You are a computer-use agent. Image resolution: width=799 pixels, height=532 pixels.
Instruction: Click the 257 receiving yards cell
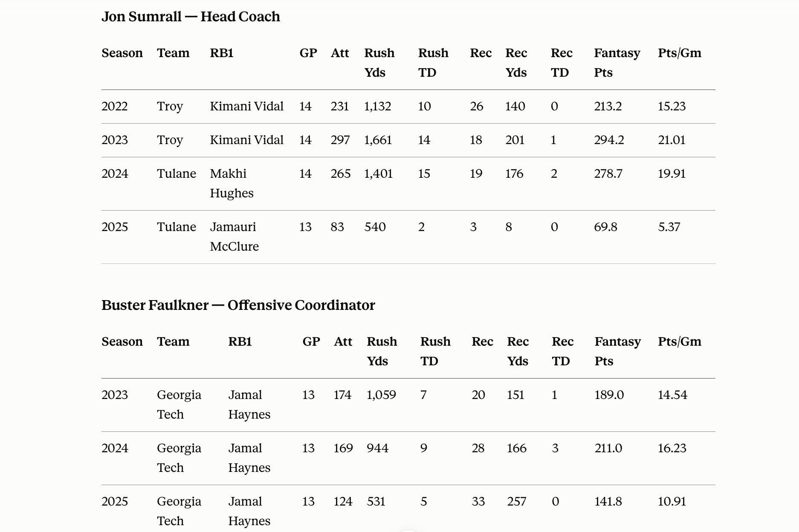(x=516, y=501)
